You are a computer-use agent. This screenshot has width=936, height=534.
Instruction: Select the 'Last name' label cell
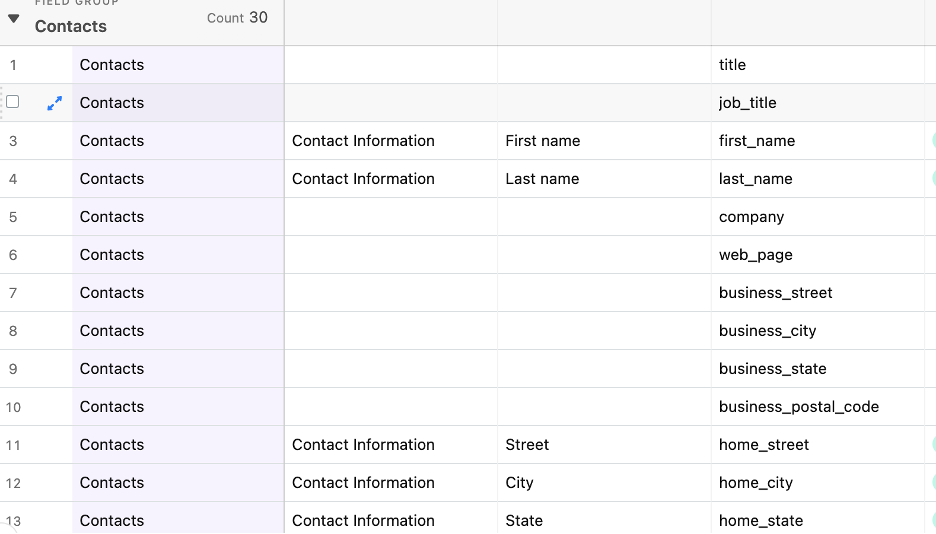pos(542,179)
